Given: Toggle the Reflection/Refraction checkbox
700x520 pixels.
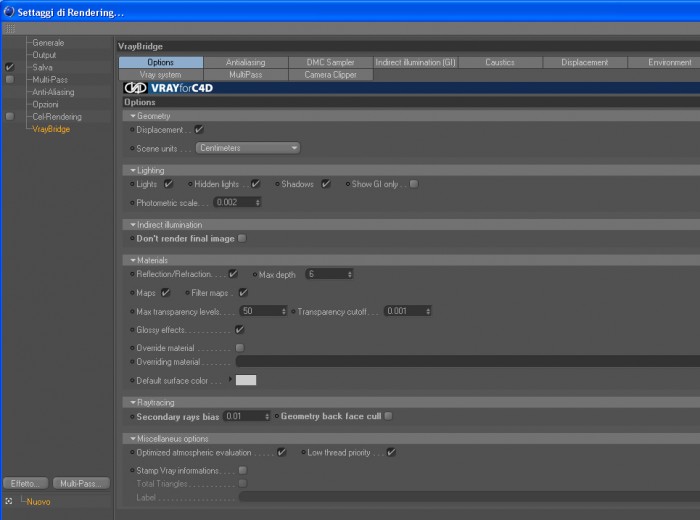Looking at the screenshot, I should coord(233,274).
